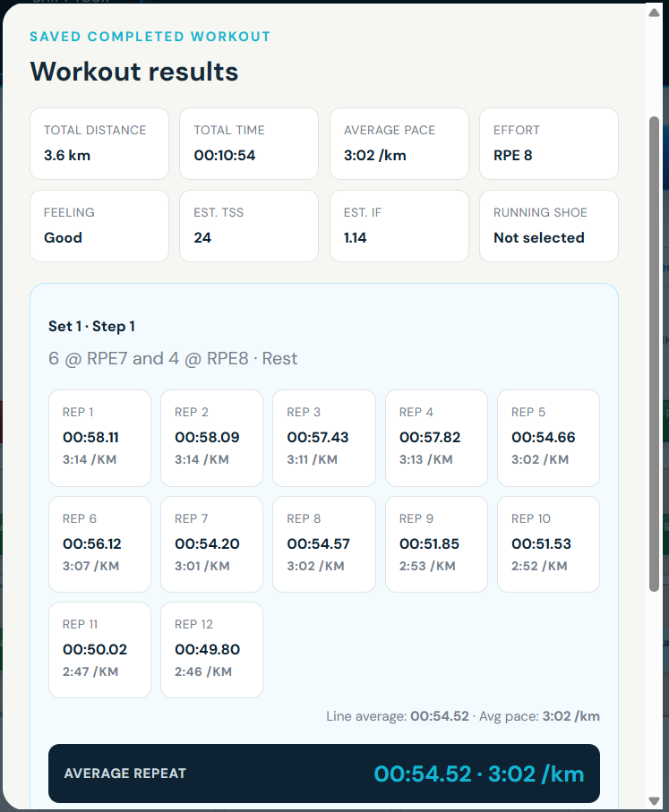This screenshot has height=812, width=669.
Task: Select the Total Time 00:10:54 card
Action: click(x=249, y=143)
